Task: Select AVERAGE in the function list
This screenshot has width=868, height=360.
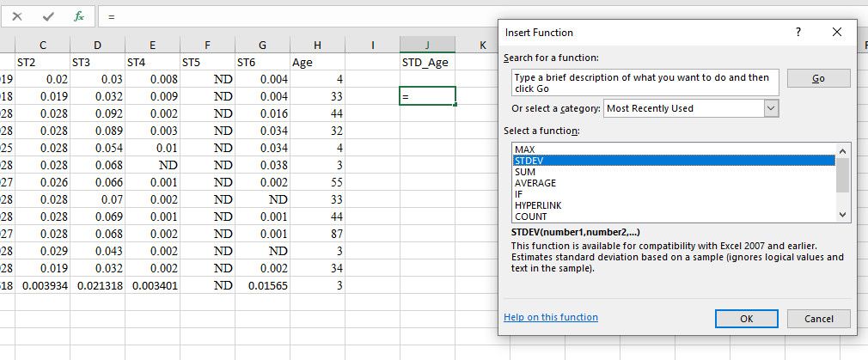Action: point(674,183)
